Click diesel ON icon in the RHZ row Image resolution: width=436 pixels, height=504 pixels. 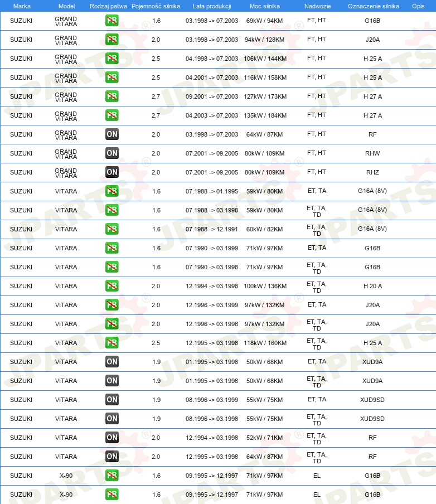point(112,172)
